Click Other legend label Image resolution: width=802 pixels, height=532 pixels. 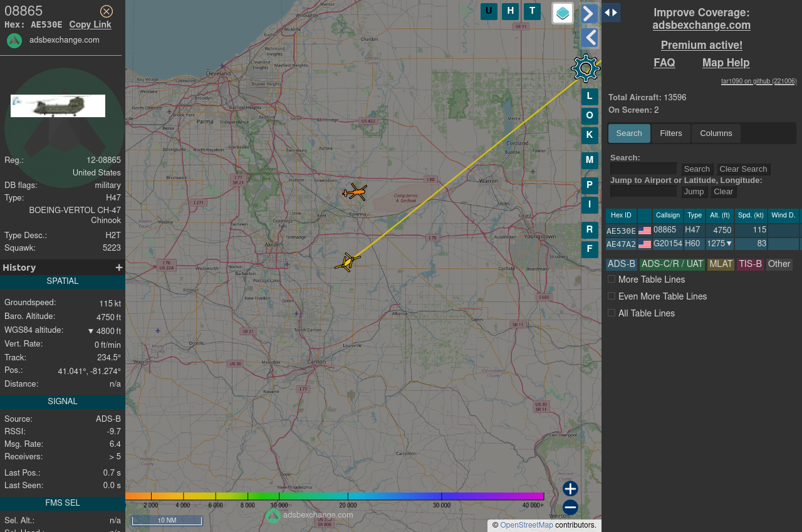[779, 264]
